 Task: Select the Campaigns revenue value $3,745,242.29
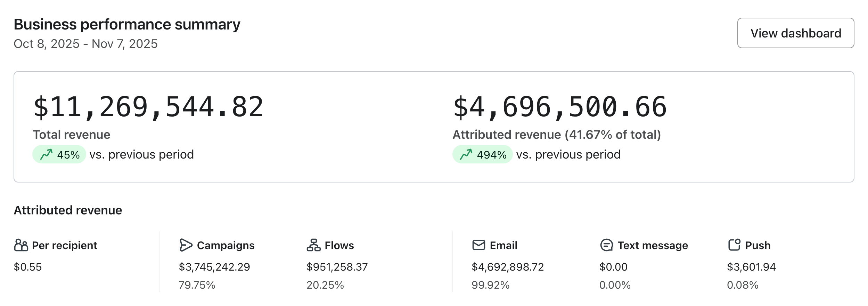[x=214, y=267]
